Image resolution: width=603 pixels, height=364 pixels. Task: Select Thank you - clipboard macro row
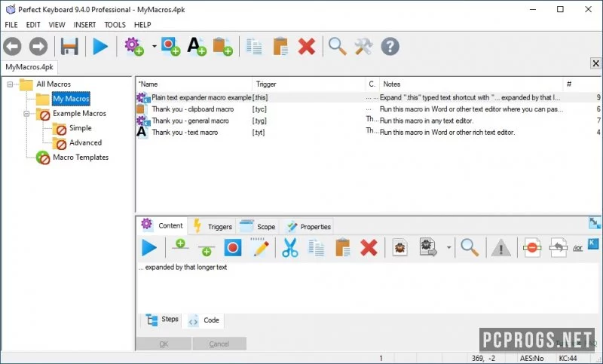tap(369, 109)
